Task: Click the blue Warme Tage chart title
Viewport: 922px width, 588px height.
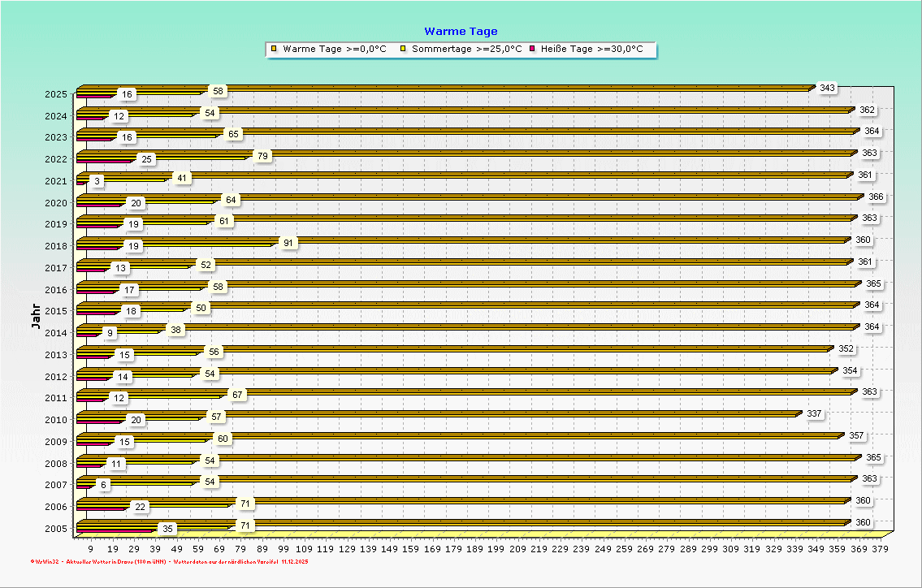Action: click(x=461, y=32)
